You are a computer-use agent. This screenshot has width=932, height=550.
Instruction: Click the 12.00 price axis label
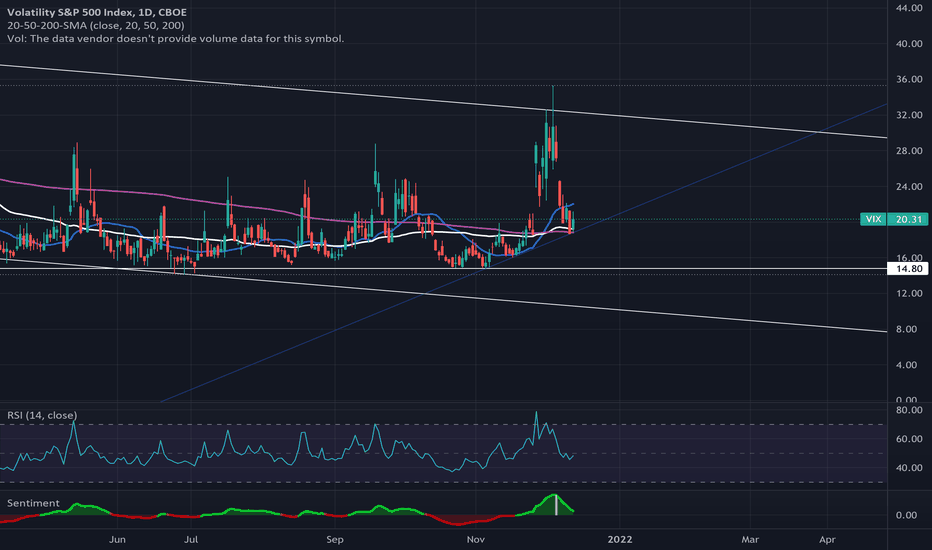[909, 293]
